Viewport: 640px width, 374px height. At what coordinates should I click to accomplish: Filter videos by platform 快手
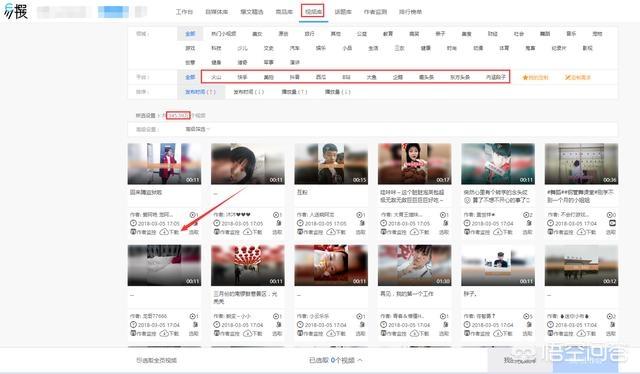click(x=242, y=77)
